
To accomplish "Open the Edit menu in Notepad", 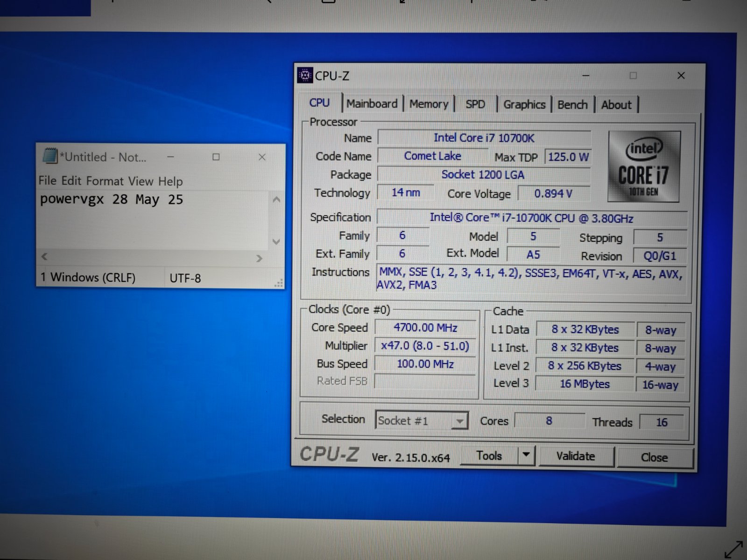I will click(71, 181).
